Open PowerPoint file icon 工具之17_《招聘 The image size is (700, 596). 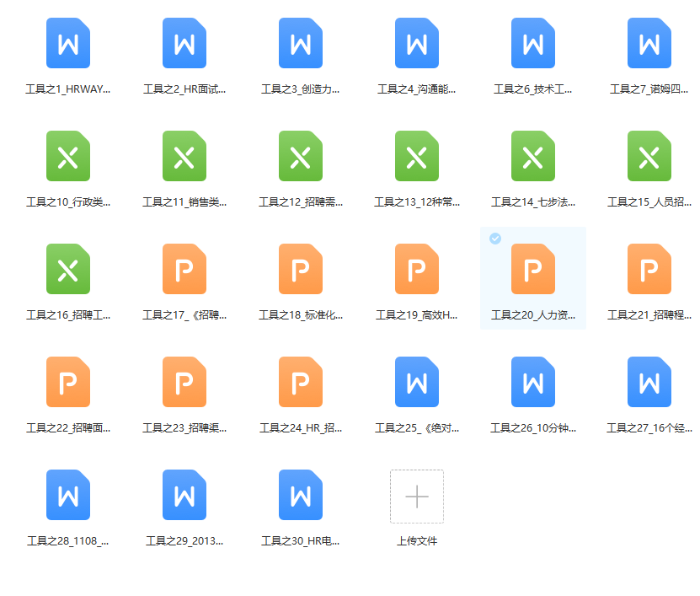pyautogui.click(x=184, y=269)
